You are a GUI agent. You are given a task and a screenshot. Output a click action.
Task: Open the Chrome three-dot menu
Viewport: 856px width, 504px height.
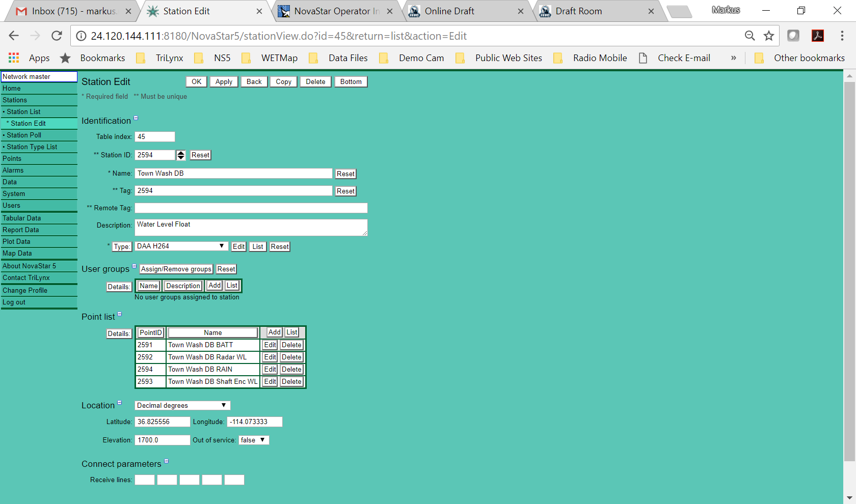tap(842, 36)
